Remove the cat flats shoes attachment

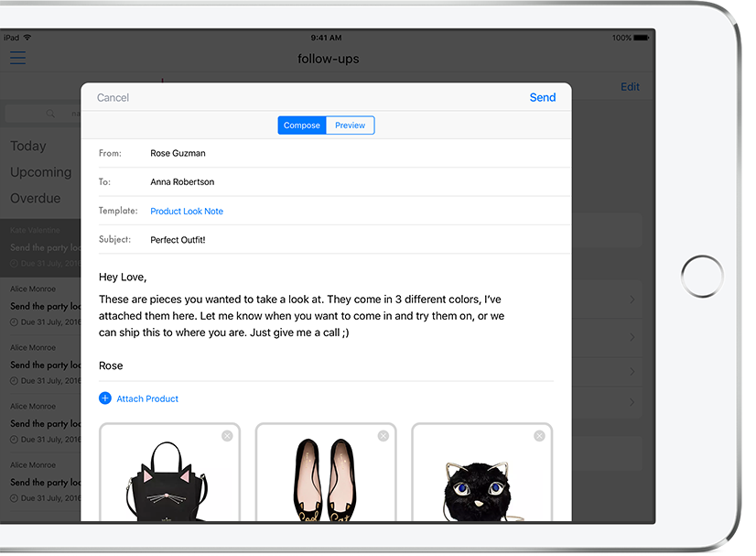click(x=383, y=436)
